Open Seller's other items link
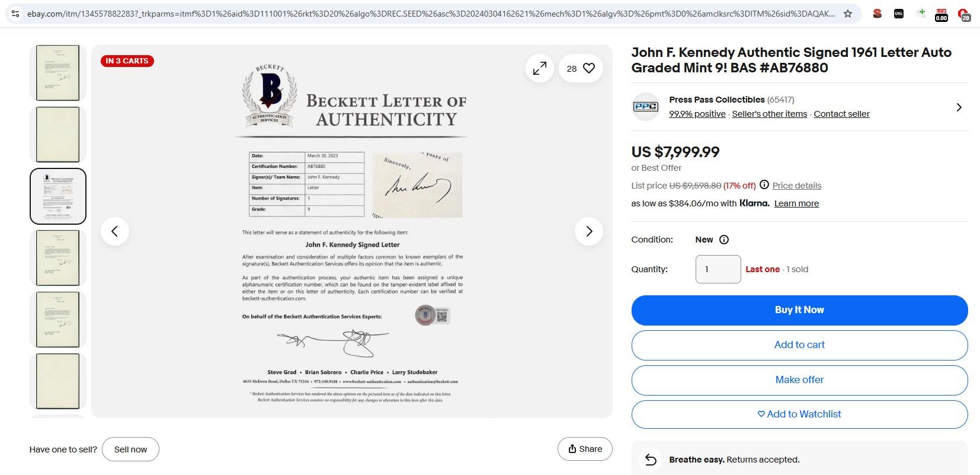 click(769, 114)
